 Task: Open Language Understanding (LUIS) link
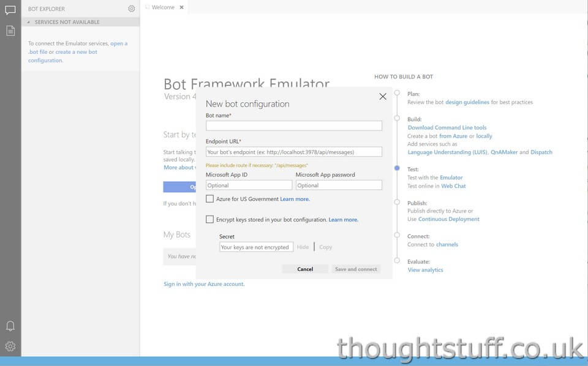coord(448,152)
